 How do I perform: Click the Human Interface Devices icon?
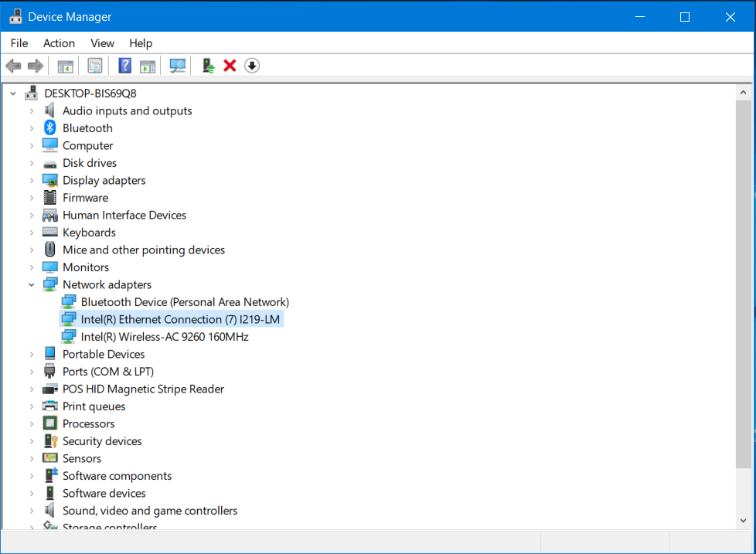coord(49,215)
